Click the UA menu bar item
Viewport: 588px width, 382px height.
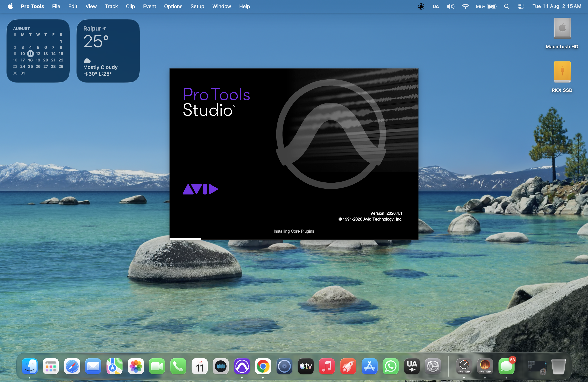[x=436, y=6]
